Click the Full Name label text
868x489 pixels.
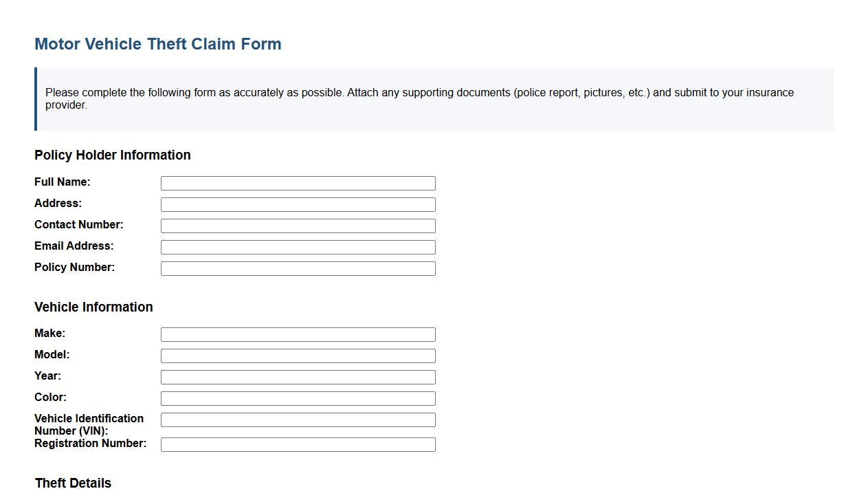62,182
